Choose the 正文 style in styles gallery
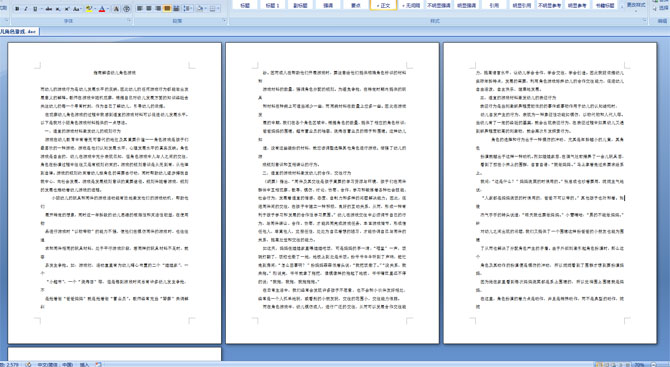 [383, 5]
